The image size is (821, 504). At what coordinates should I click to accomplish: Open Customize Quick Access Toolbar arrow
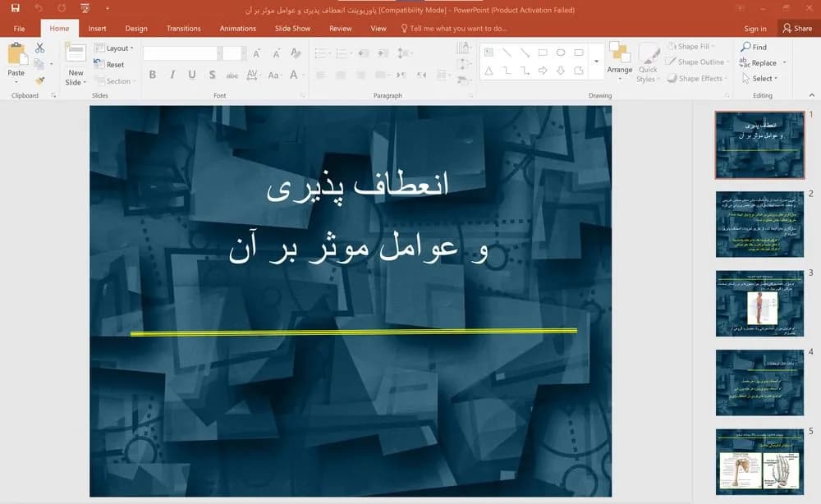click(x=108, y=8)
